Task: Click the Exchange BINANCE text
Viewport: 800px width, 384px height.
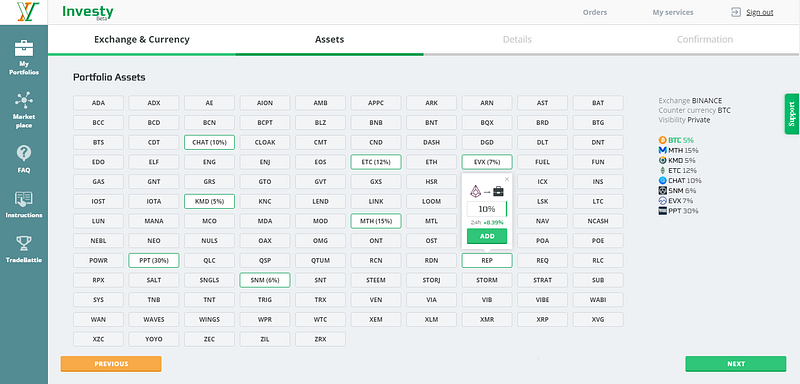Action: pos(690,101)
